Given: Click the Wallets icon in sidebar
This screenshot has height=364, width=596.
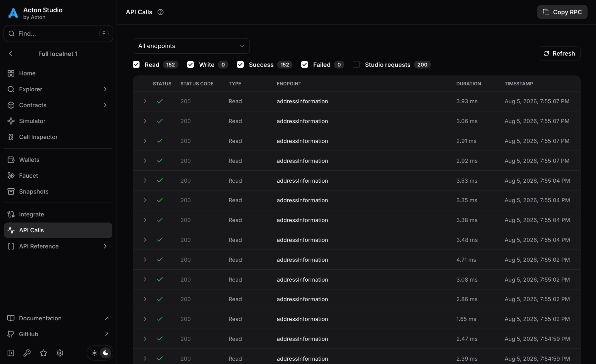Looking at the screenshot, I should point(11,160).
